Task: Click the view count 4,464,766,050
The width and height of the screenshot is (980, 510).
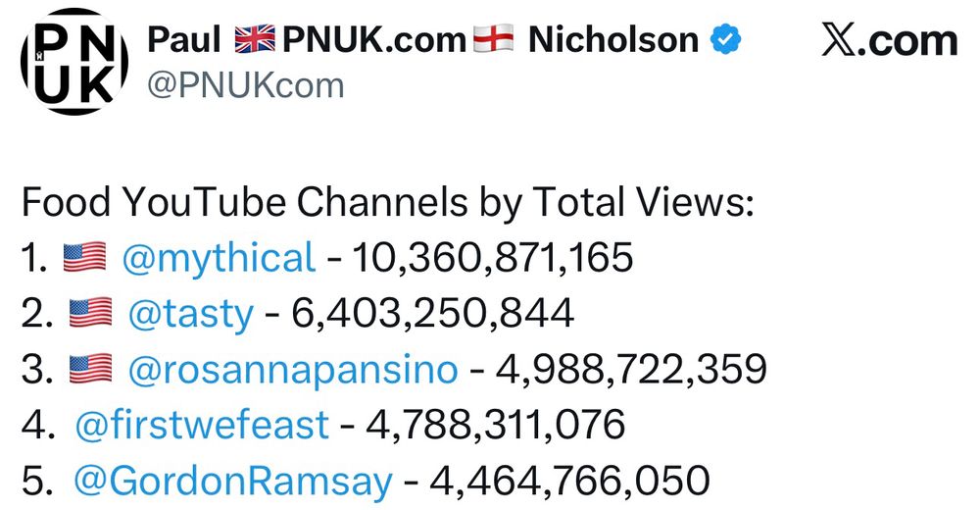Action: point(569,482)
